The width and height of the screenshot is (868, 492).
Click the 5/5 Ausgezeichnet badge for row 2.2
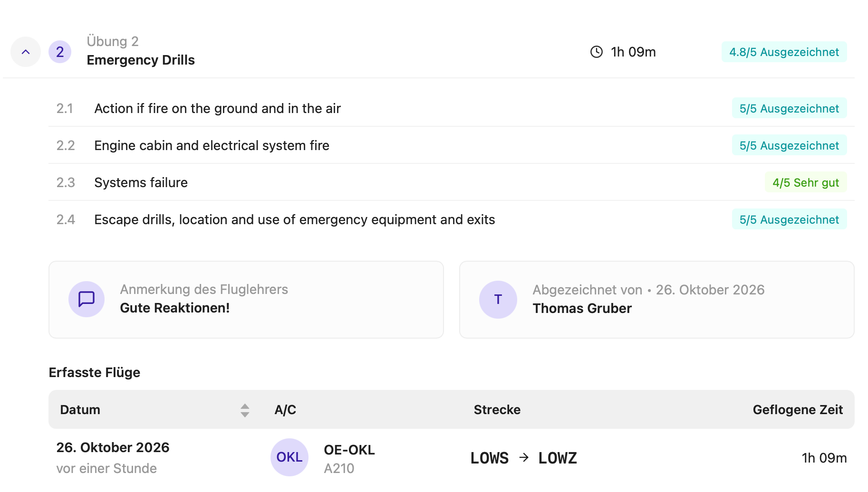(789, 145)
